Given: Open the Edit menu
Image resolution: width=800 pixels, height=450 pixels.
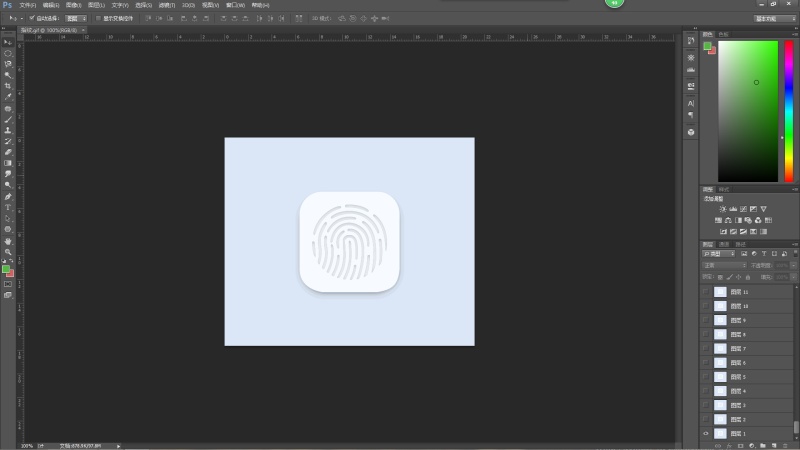Looking at the screenshot, I should coord(51,5).
